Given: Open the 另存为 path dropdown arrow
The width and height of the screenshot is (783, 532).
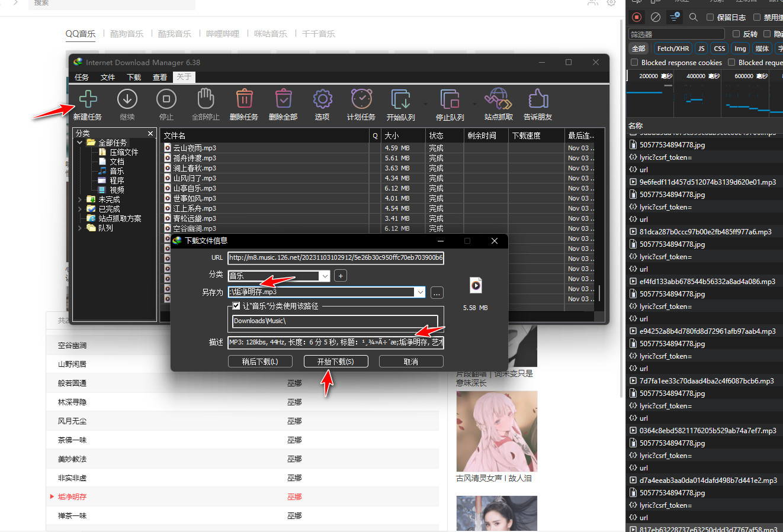Looking at the screenshot, I should 420,292.
